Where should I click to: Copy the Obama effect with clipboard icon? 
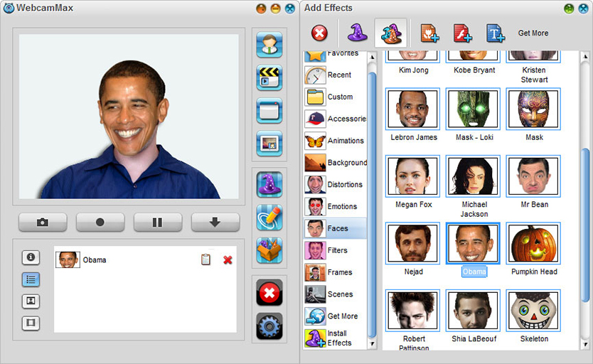coord(205,259)
